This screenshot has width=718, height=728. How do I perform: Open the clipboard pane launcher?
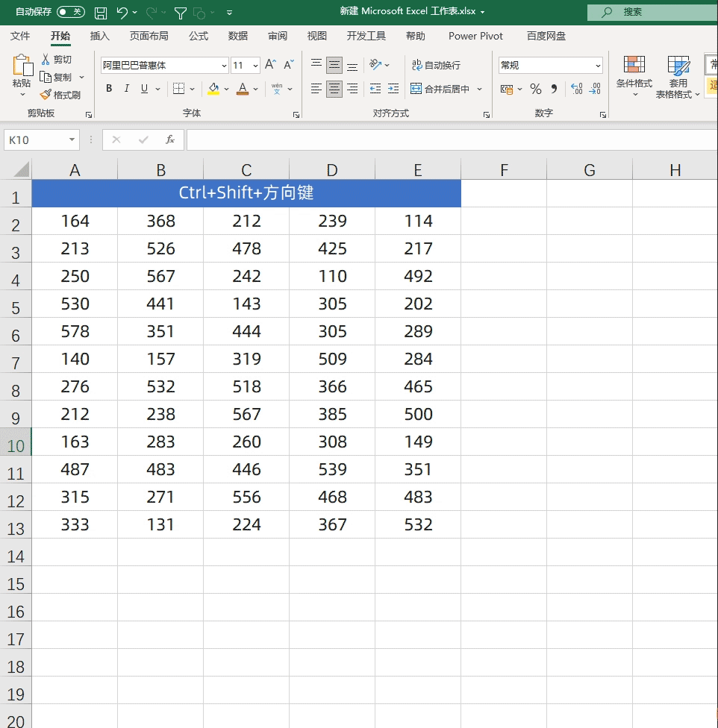(88, 115)
